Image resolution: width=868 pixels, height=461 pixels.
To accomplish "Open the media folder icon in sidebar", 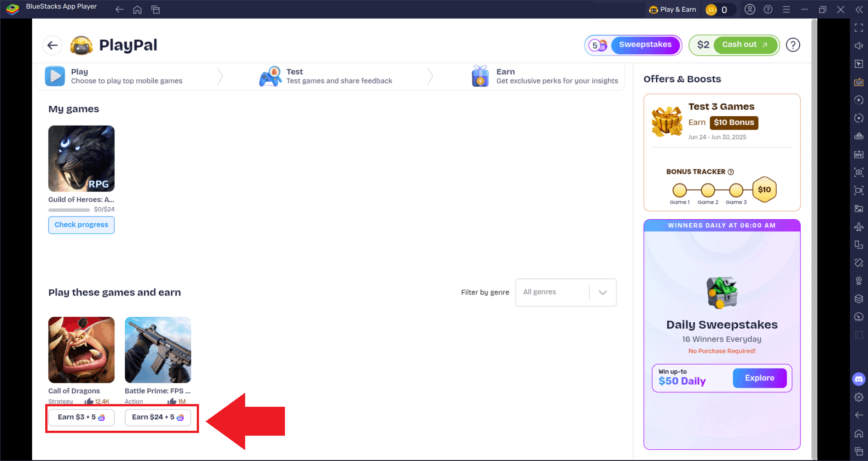I will coord(859,208).
